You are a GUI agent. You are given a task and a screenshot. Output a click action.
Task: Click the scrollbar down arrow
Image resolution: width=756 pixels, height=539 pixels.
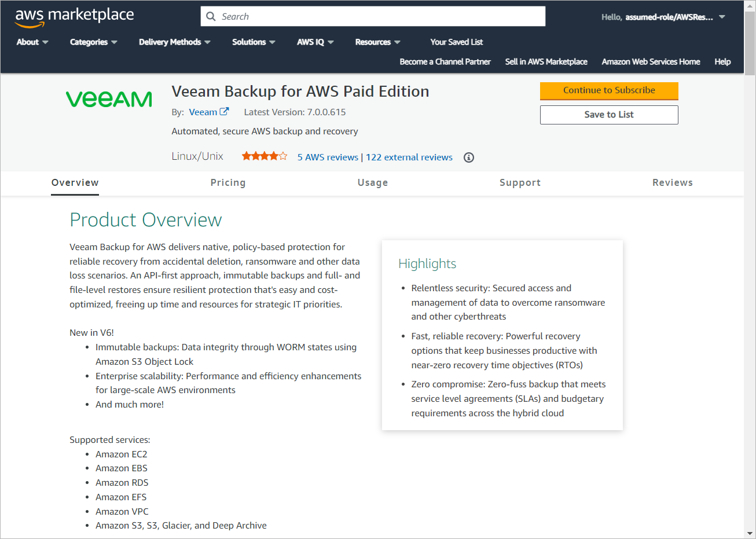[x=750, y=533]
